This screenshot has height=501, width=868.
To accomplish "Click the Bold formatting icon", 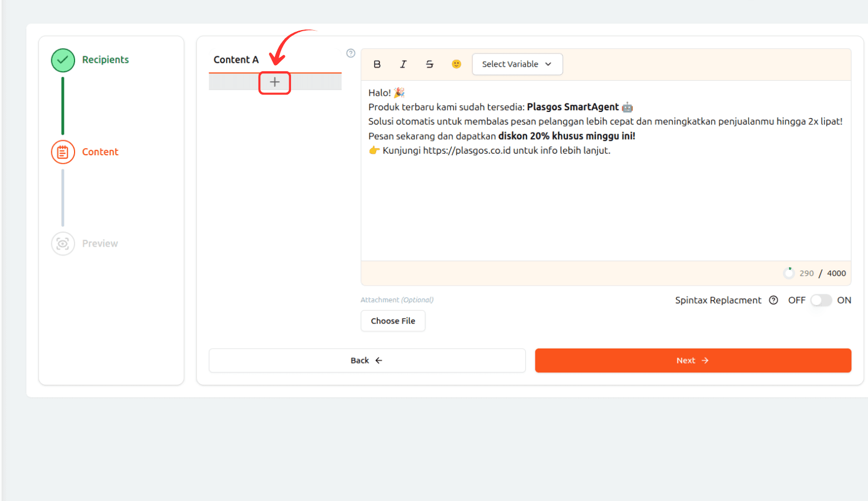I will [377, 64].
